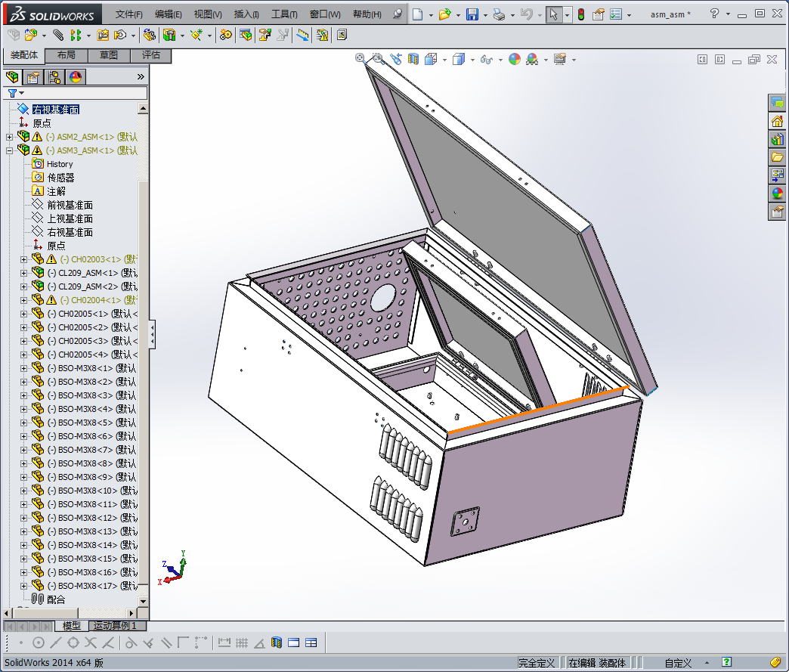
Task: Open the Edit Appearance color ball icon
Action: tap(515, 59)
